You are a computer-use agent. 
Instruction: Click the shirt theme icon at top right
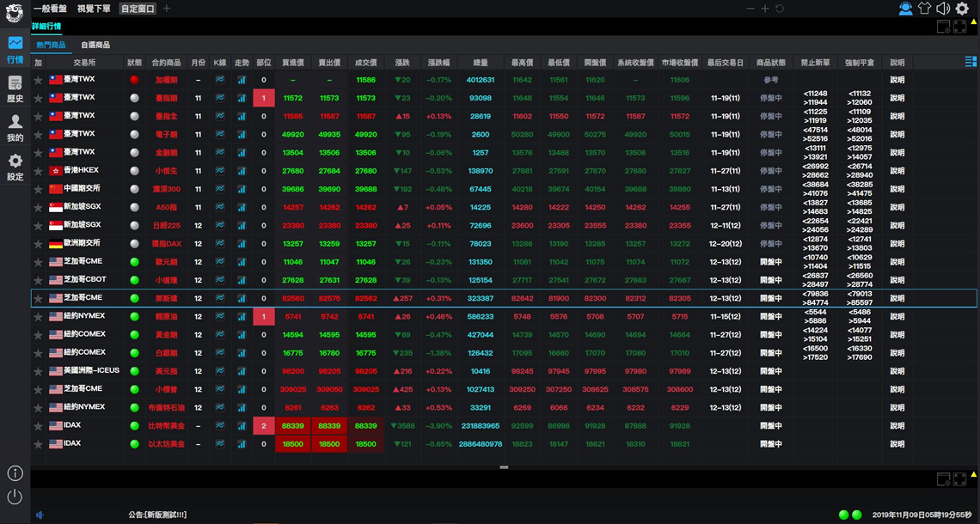point(924,9)
